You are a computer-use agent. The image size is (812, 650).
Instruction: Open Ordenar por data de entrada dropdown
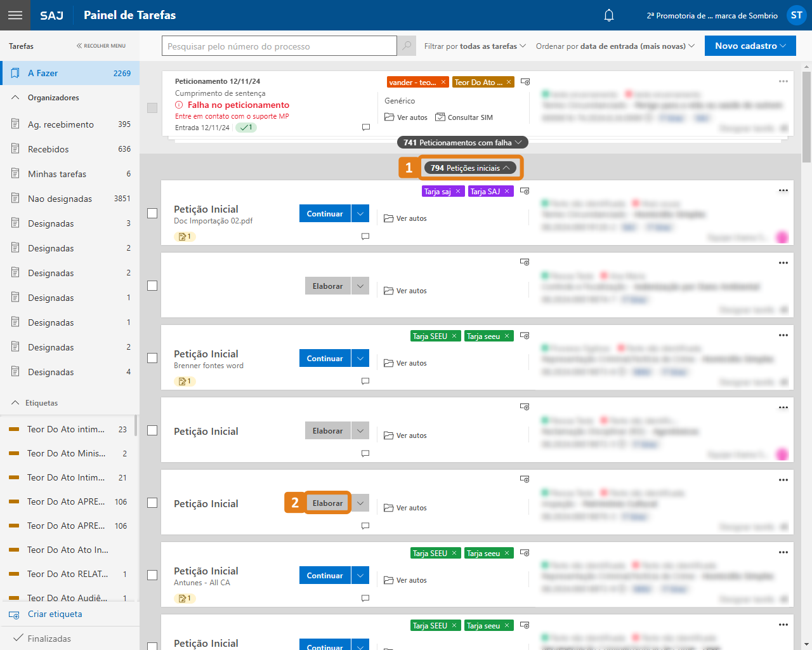615,46
